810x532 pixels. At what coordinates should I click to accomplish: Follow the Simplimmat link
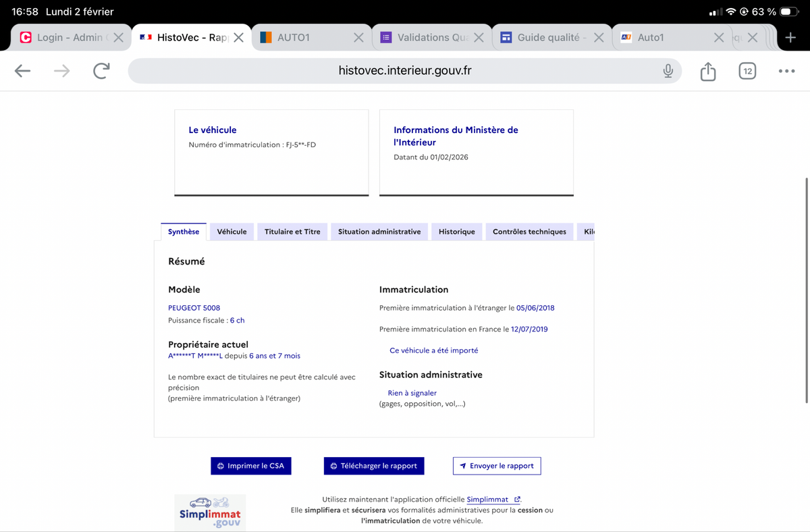(487, 500)
